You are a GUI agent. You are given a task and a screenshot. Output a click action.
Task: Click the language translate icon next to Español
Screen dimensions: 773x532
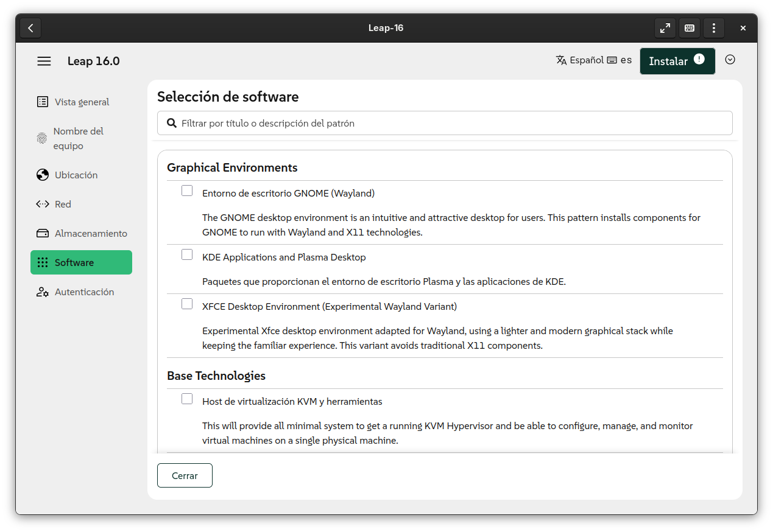(x=561, y=60)
